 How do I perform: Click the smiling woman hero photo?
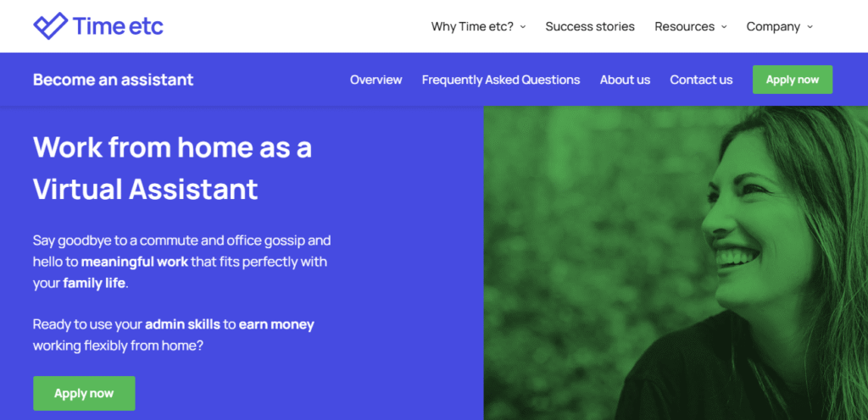pyautogui.click(x=676, y=262)
